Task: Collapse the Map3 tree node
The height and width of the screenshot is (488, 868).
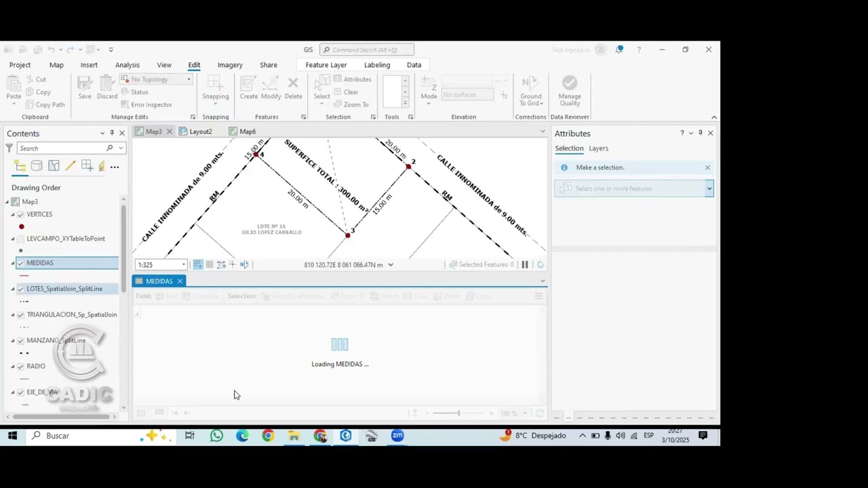Action: click(7, 201)
